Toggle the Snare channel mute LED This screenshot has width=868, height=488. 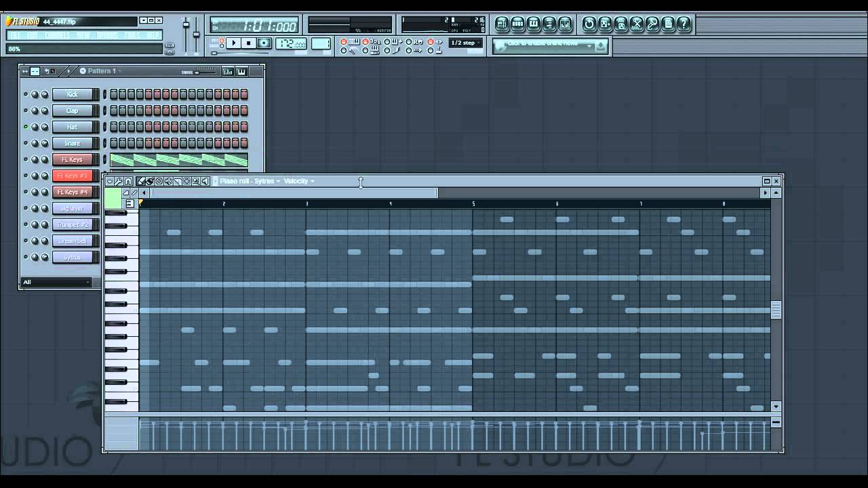coord(26,143)
